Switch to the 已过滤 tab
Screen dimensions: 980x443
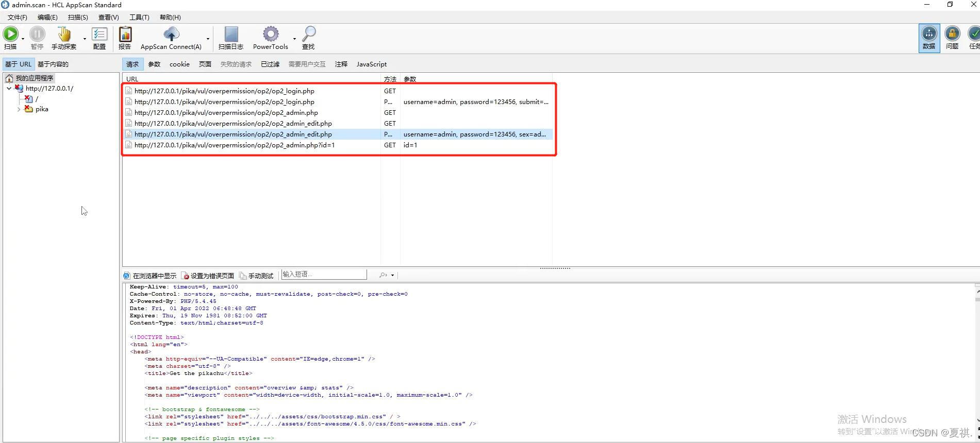[x=270, y=64]
